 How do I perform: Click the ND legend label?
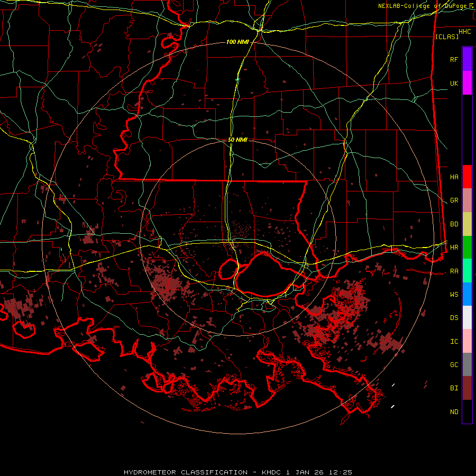coord(454,412)
